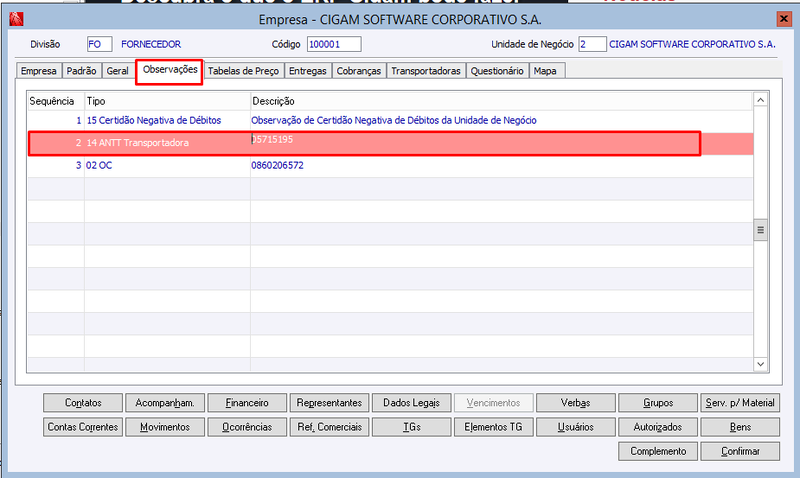The width and height of the screenshot is (800, 478).
Task: Click the Descrição column header
Action: [502, 101]
